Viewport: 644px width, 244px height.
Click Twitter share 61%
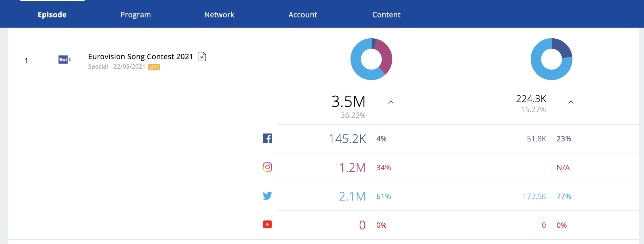[384, 196]
